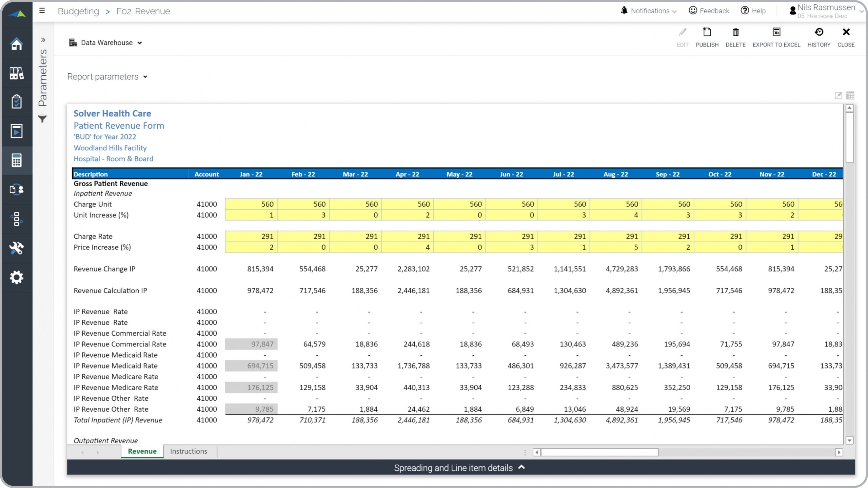Image resolution: width=868 pixels, height=488 pixels.
Task: Select the Budgeting calculator icon
Action: [17, 160]
